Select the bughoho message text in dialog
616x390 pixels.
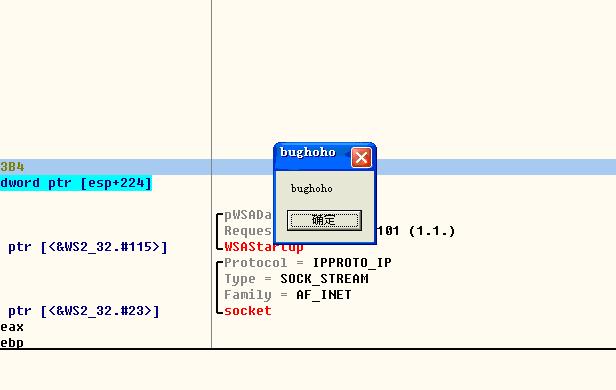(x=312, y=189)
